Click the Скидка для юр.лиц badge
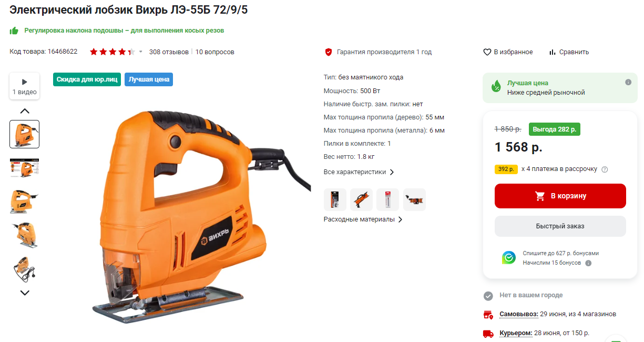The image size is (644, 342). click(x=87, y=79)
